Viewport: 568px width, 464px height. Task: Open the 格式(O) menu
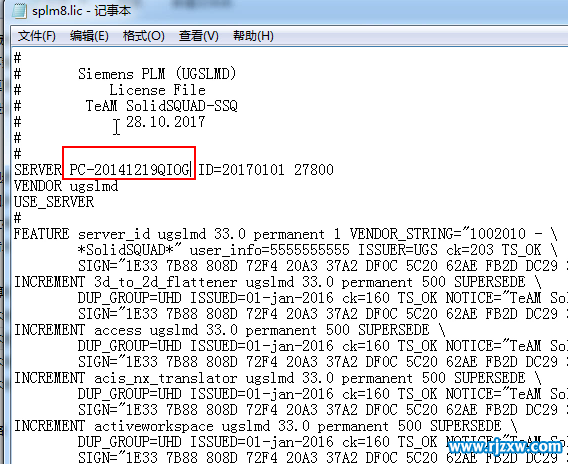point(143,36)
